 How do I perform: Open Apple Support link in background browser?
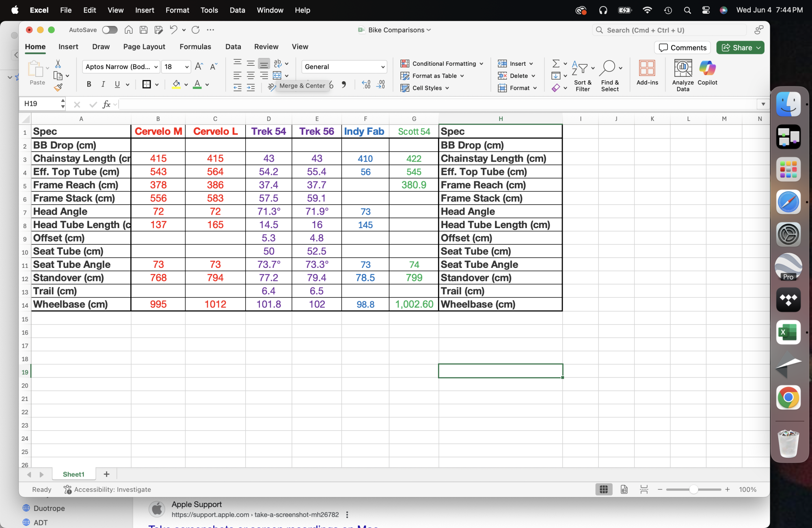coord(197,504)
